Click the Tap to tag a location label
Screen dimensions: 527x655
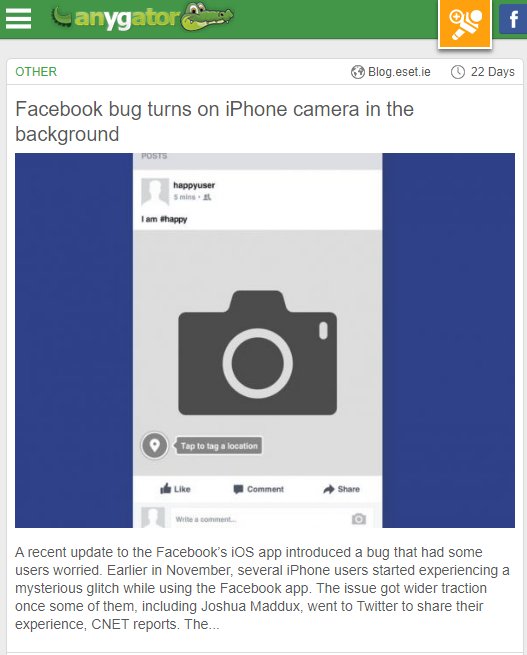219,446
